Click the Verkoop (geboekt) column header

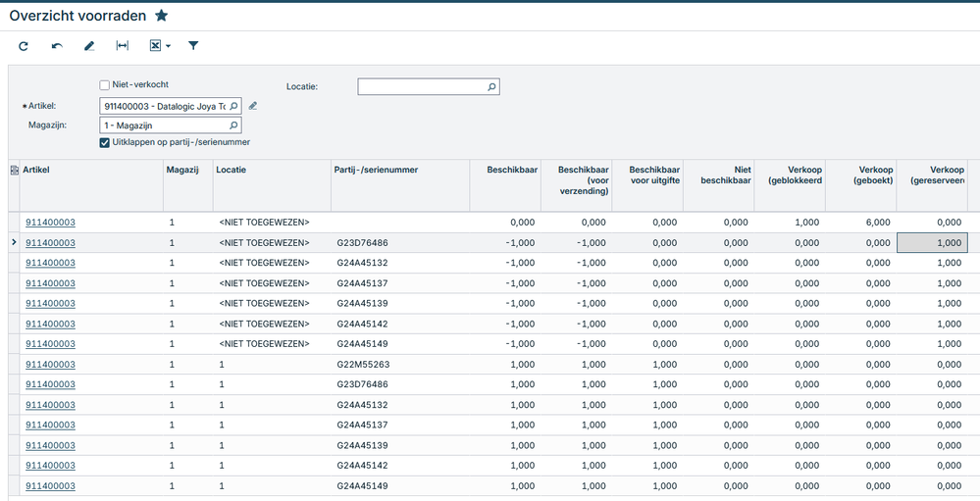860,185
